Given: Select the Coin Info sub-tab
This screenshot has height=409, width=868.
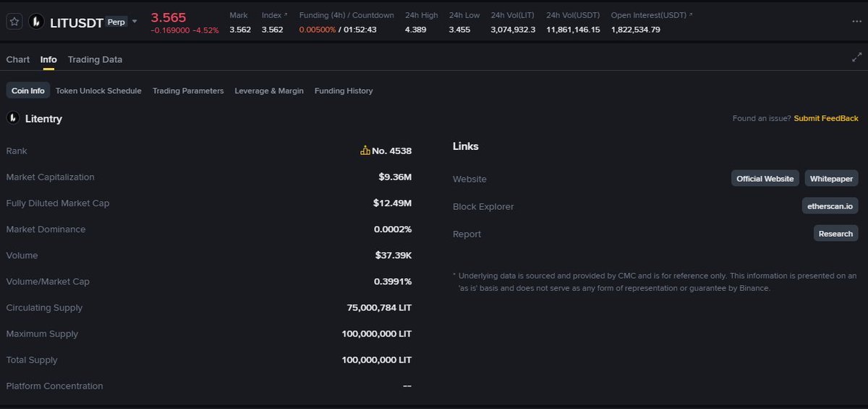Looking at the screenshot, I should coord(28,90).
